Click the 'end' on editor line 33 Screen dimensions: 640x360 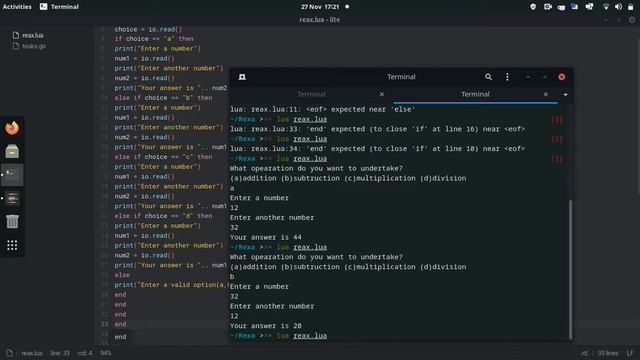[x=120, y=324]
